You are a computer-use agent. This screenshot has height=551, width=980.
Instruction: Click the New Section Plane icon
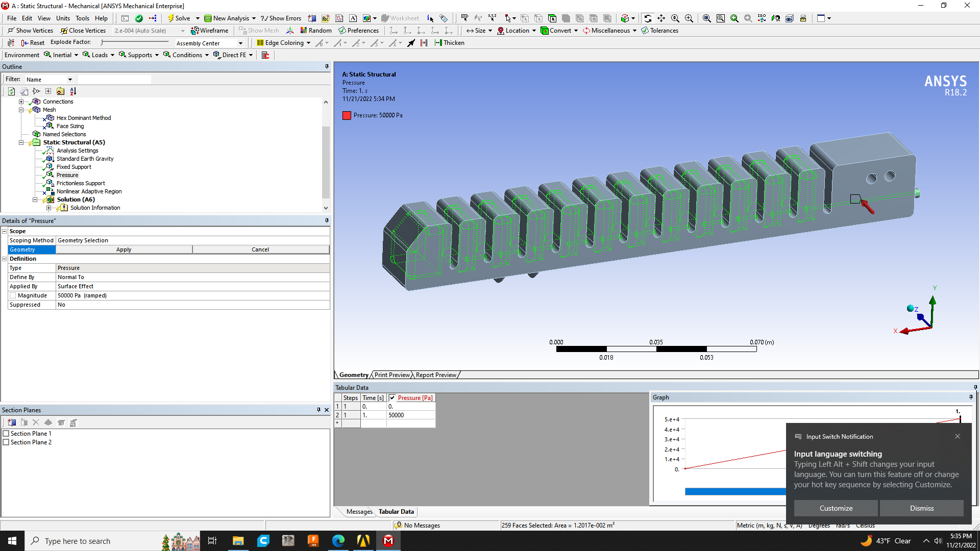click(11, 422)
